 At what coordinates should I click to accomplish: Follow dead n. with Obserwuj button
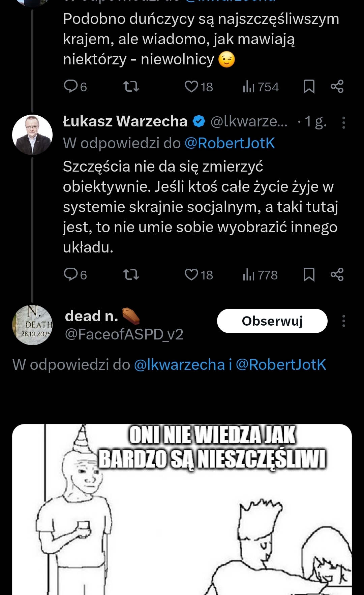click(x=272, y=321)
